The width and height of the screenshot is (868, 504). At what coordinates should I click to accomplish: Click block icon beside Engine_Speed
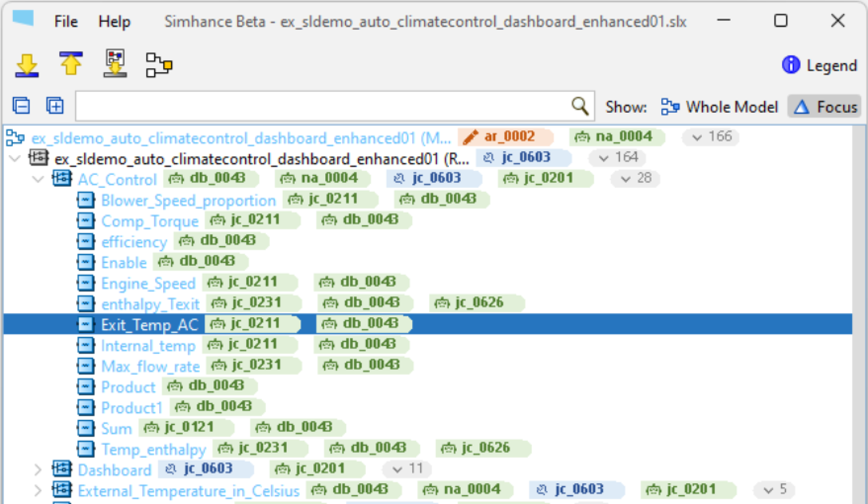86,283
